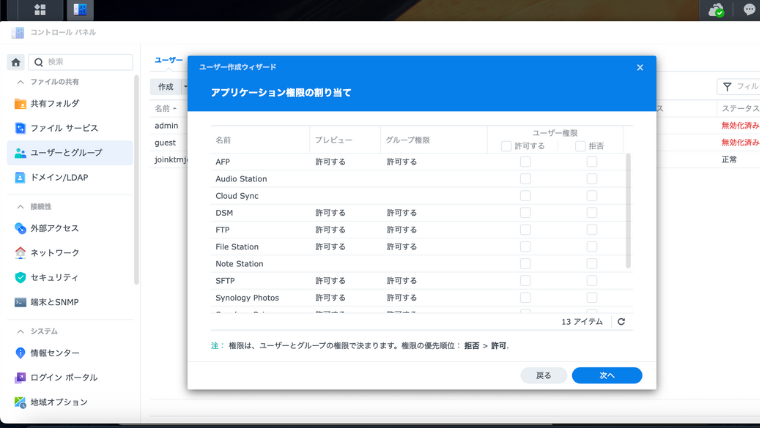Open Login Portal menu item
The height and width of the screenshot is (428, 760).
(66, 377)
